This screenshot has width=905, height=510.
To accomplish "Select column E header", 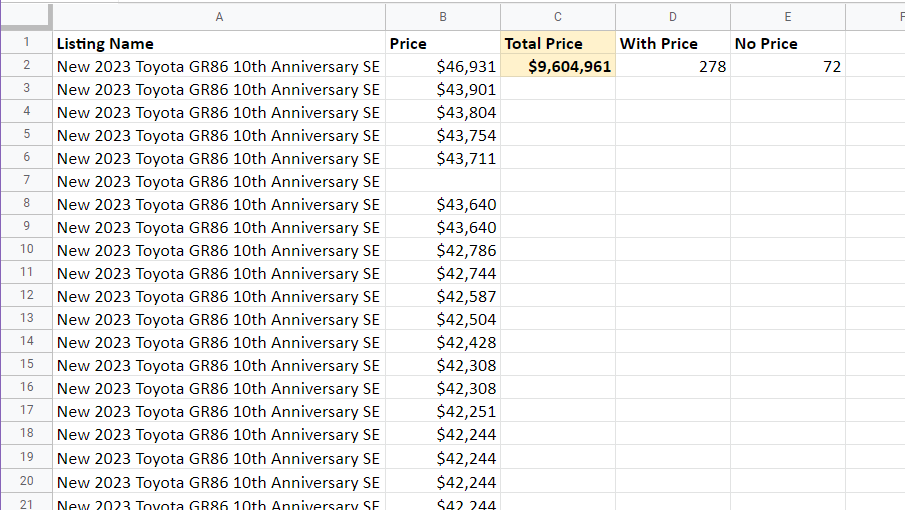I will 788,16.
